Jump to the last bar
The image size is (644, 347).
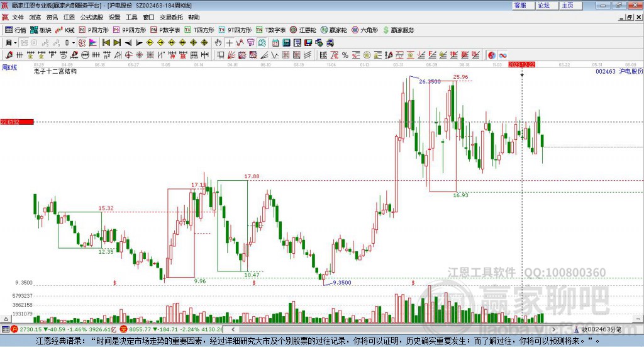click(117, 43)
